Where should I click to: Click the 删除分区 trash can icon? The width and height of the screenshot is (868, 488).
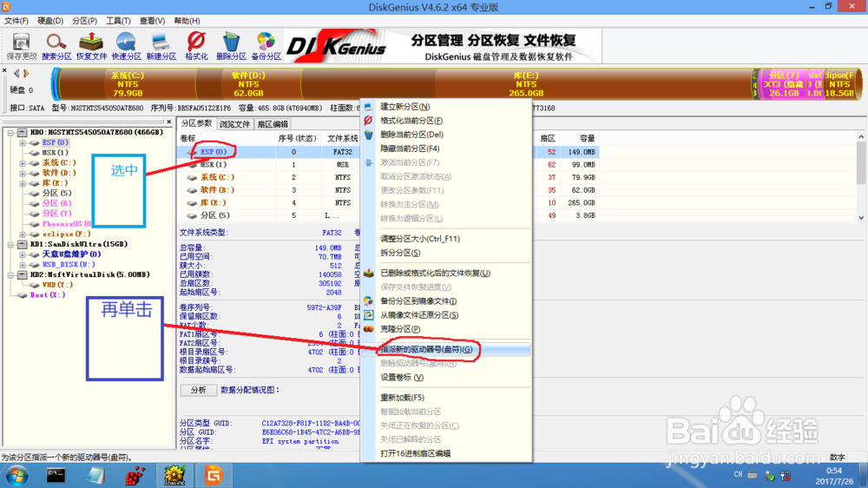[231, 46]
